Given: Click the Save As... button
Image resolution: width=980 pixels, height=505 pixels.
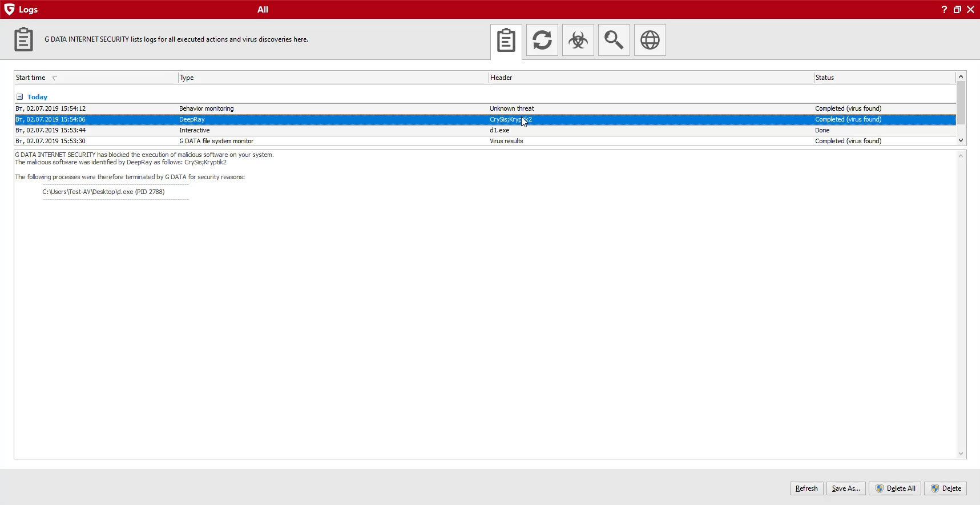Looking at the screenshot, I should click(x=846, y=488).
